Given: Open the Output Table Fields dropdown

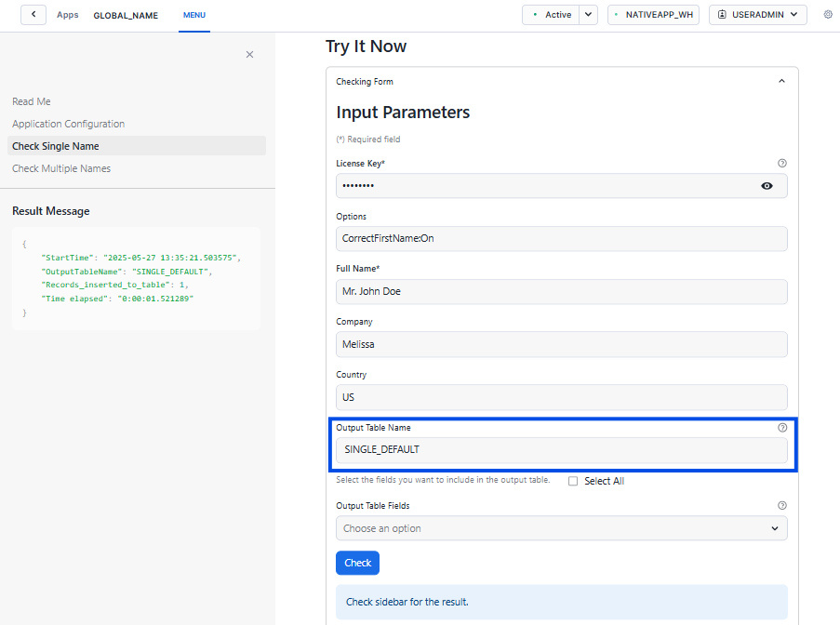Looking at the screenshot, I should tap(562, 528).
